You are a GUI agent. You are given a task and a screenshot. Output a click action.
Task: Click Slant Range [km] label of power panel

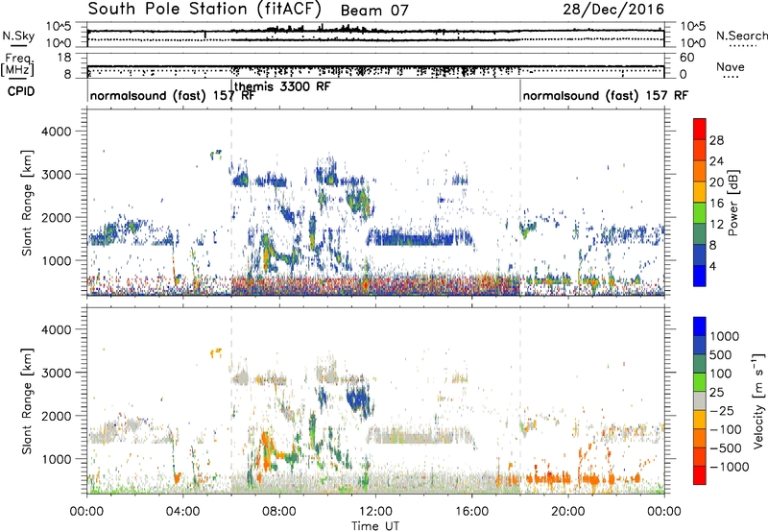coord(27,203)
